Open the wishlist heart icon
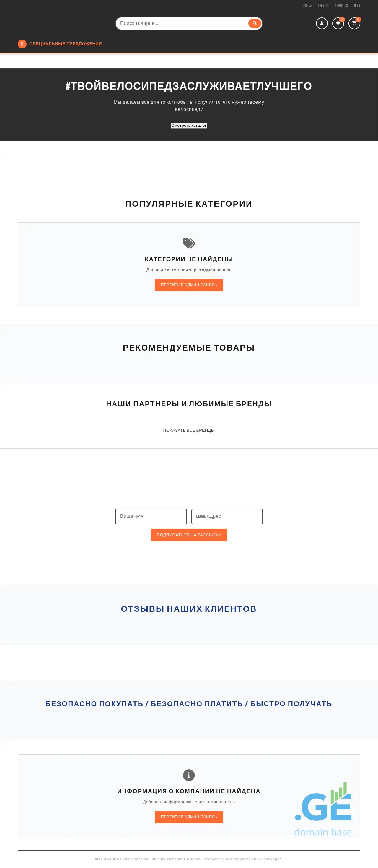This screenshot has width=378, height=868. tap(338, 23)
